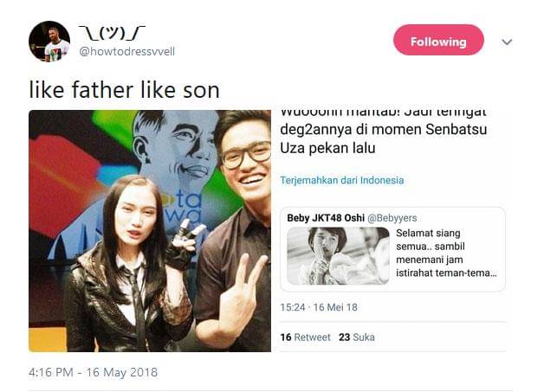Viewport: 544px width, 392px height.
Task: View the 23 Suka likes count
Action: point(357,337)
